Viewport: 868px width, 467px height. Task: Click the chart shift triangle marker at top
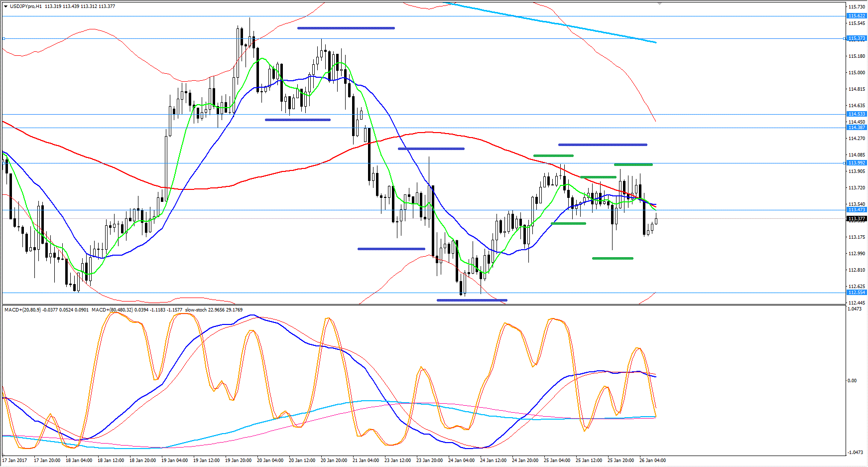pos(660,3)
